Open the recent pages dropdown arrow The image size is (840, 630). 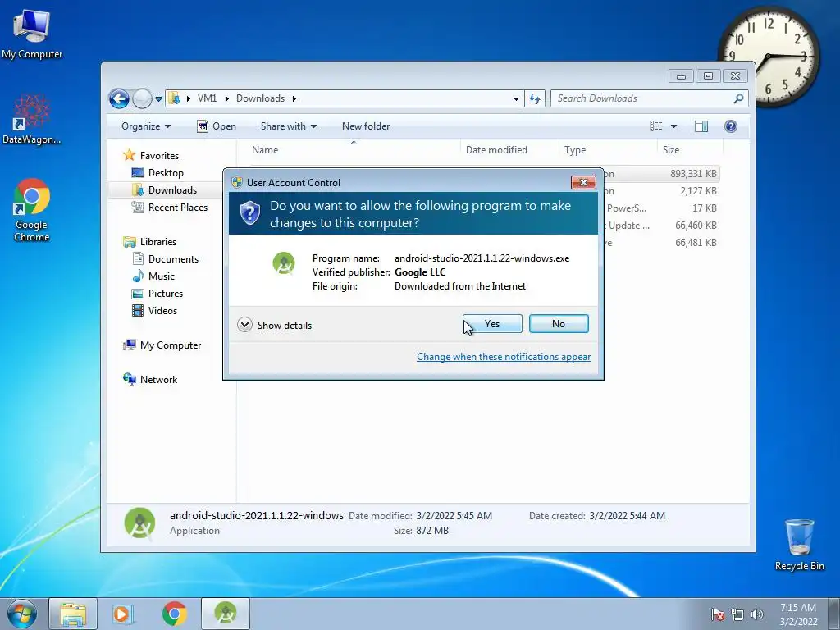point(158,99)
